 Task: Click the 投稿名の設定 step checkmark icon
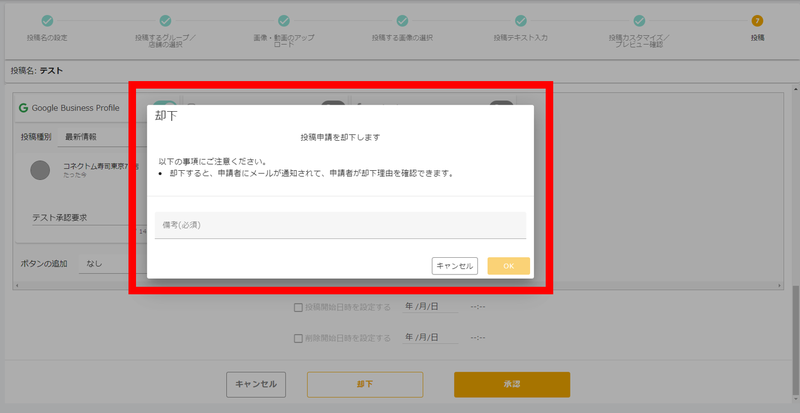tap(47, 20)
